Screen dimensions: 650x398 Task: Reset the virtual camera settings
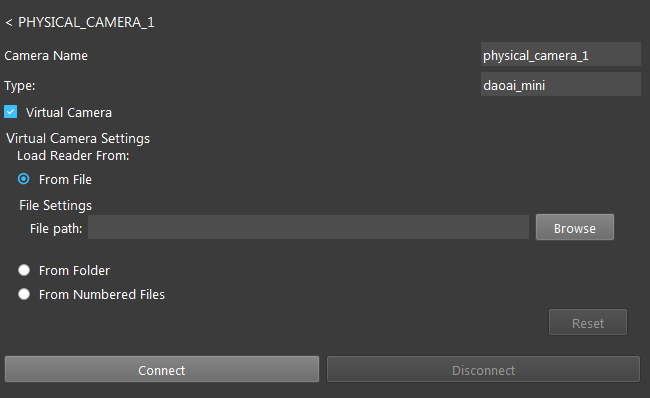coord(588,322)
